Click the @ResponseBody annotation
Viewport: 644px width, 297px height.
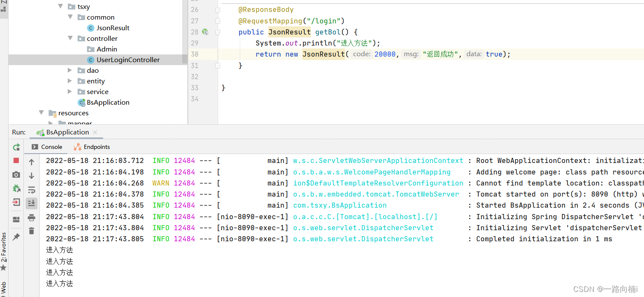[266, 10]
